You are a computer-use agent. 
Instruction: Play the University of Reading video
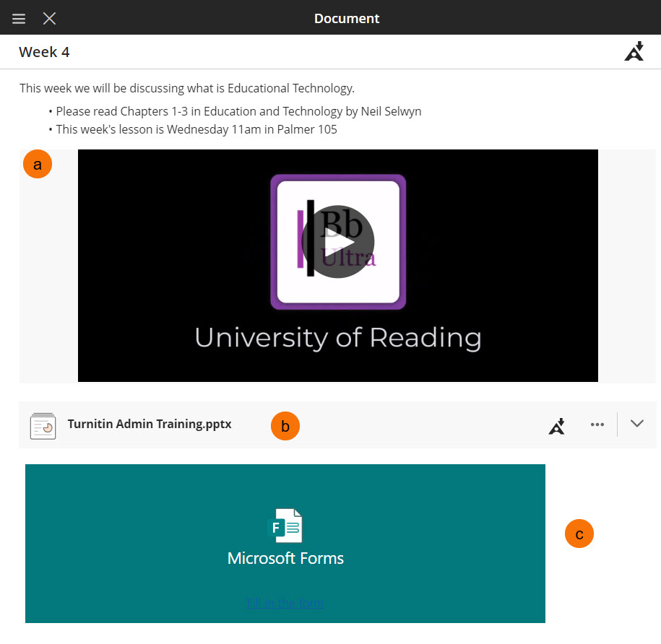[337, 242]
